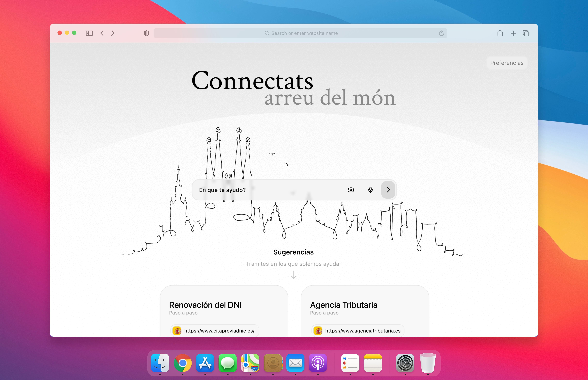Open Messages from the dock

[x=228, y=363]
